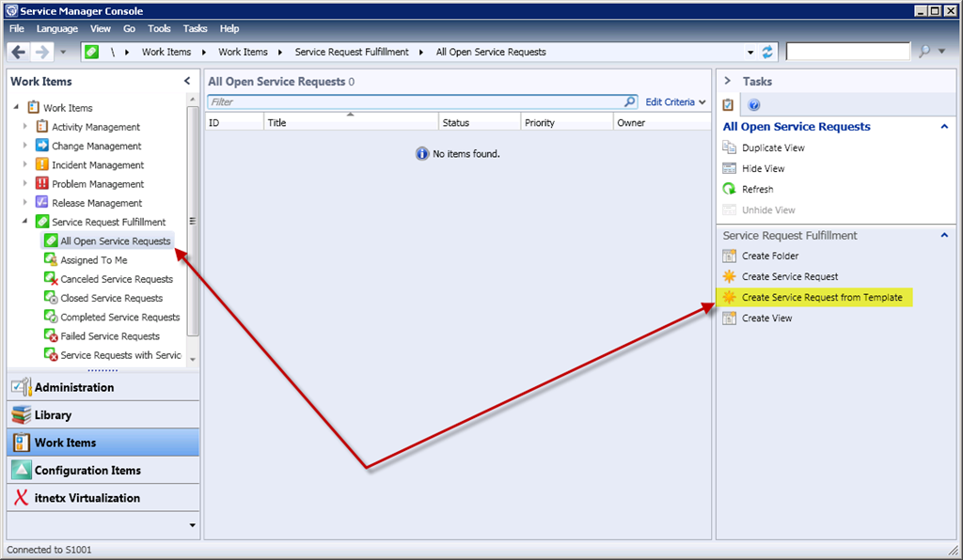Open the Tools menu
Viewport: 963px width, 560px height.
coord(159,29)
